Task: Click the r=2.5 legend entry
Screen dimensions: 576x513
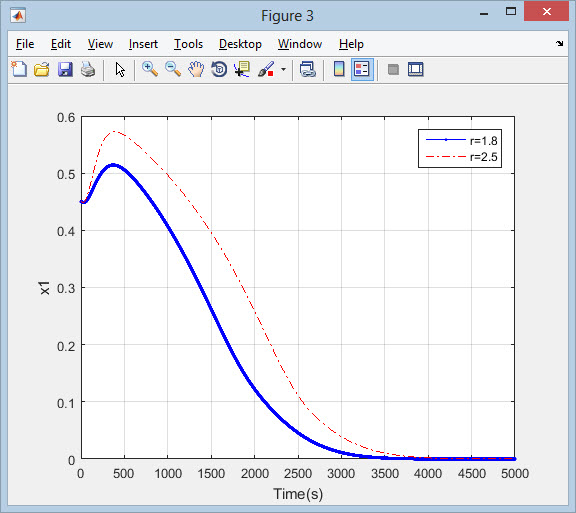Action: 461,157
